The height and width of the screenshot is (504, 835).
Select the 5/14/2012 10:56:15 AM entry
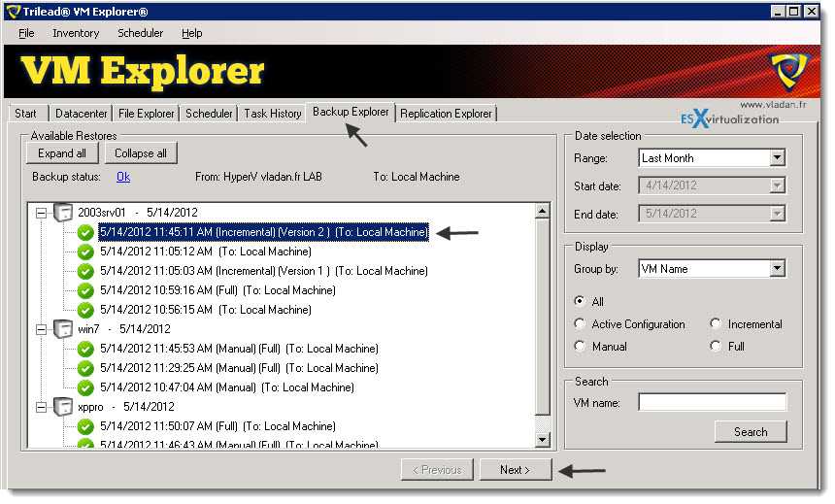click(206, 310)
